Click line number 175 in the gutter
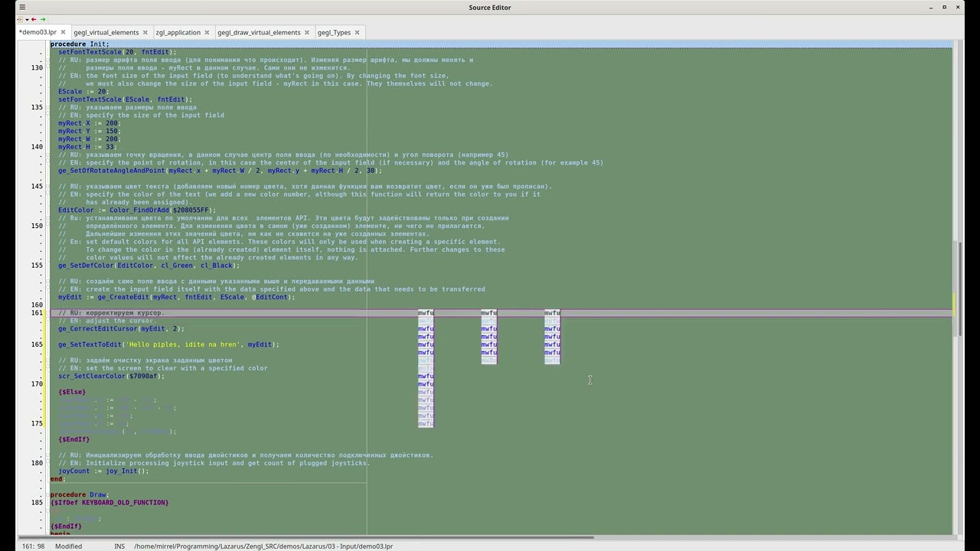Viewport: 980px width, 551px height. [37, 423]
